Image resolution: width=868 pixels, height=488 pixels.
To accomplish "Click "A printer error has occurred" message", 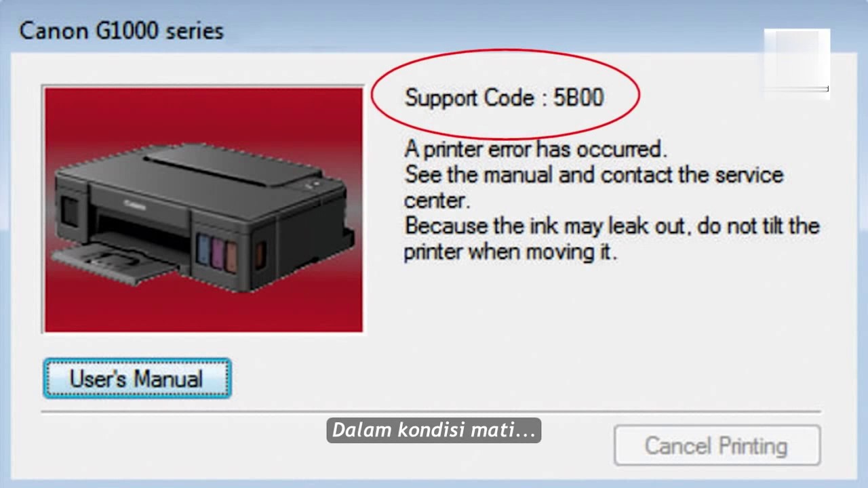I will (536, 148).
